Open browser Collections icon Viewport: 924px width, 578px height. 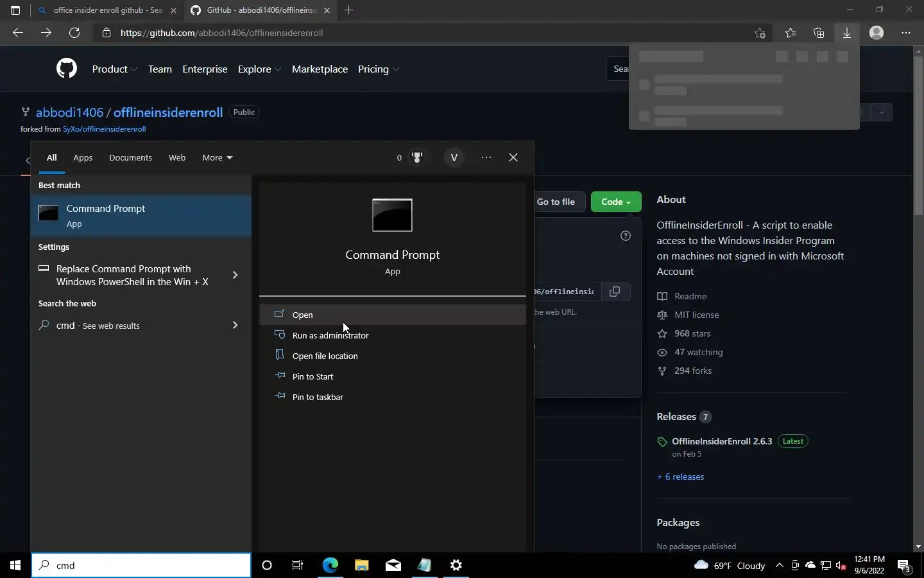pyautogui.click(x=819, y=33)
